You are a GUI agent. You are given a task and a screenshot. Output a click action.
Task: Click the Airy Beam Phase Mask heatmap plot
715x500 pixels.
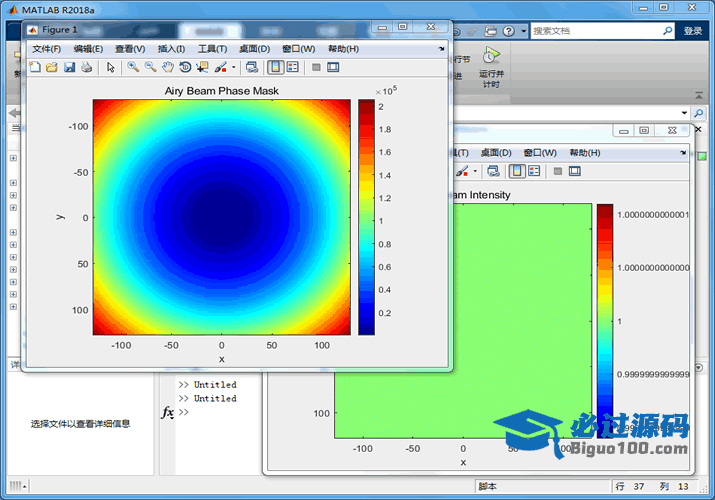point(222,217)
